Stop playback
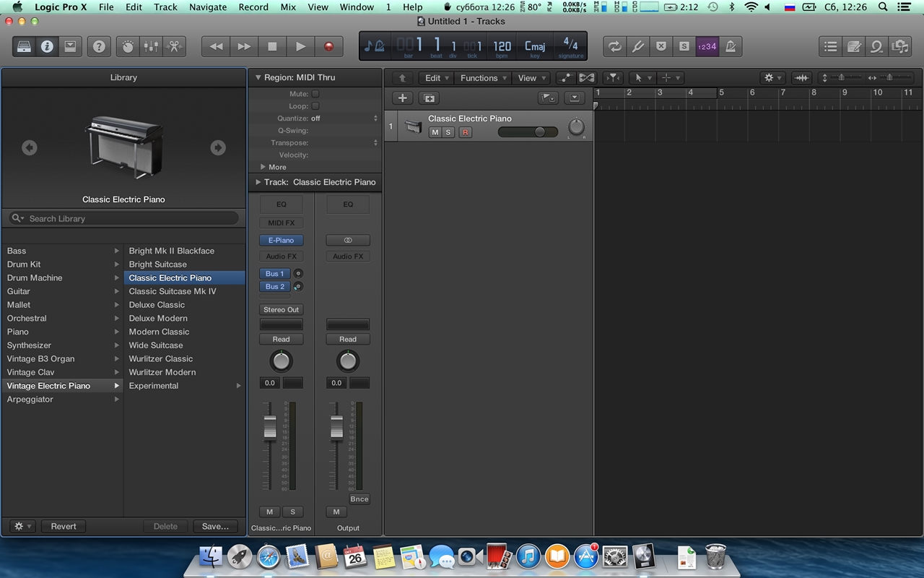 coord(272,46)
